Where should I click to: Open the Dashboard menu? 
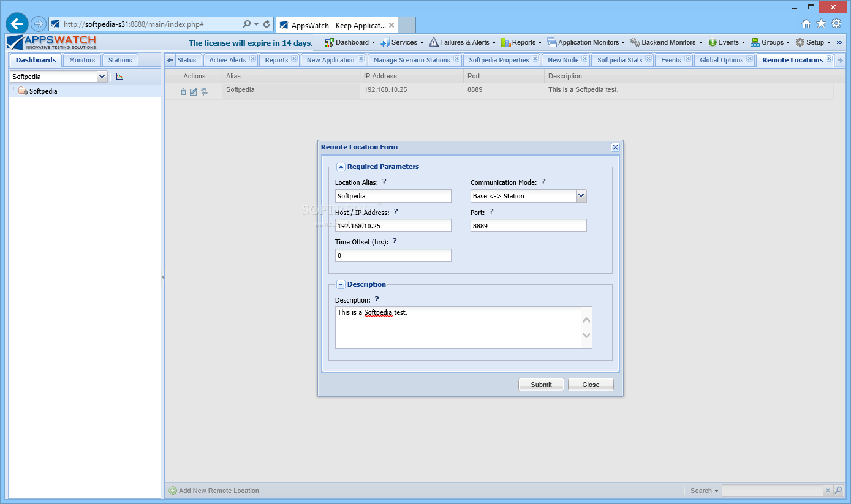[350, 42]
